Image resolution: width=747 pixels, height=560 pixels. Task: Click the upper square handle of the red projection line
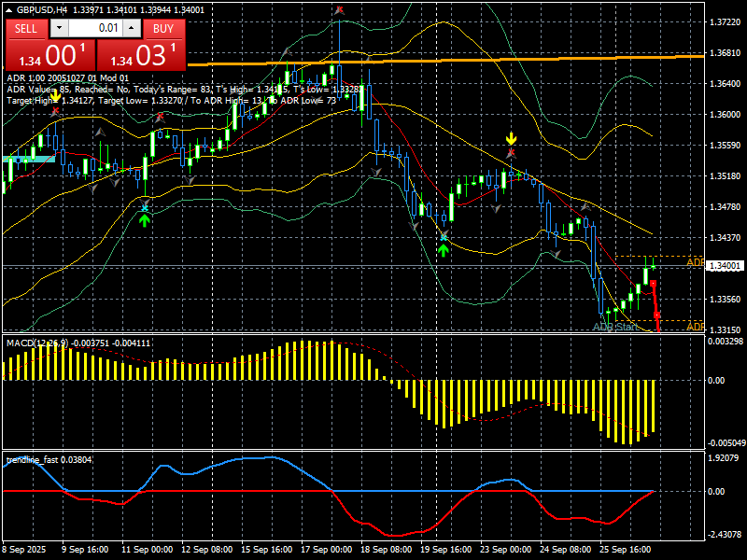pyautogui.click(x=653, y=284)
